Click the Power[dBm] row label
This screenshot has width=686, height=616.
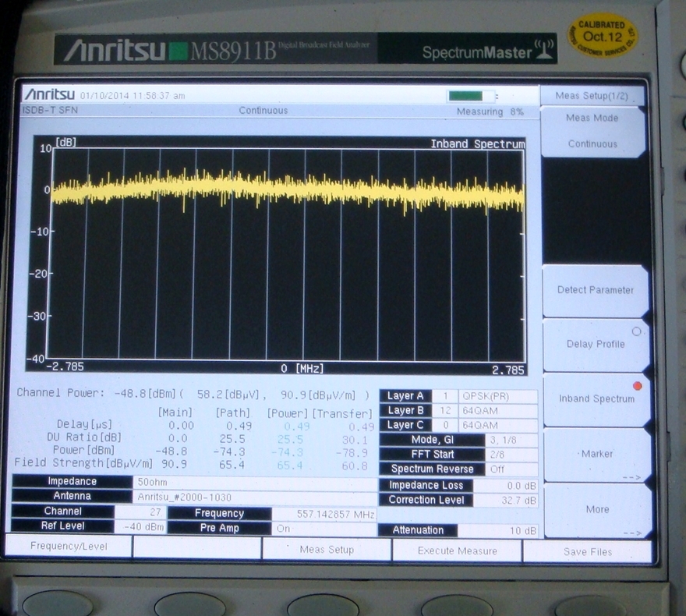[83, 450]
